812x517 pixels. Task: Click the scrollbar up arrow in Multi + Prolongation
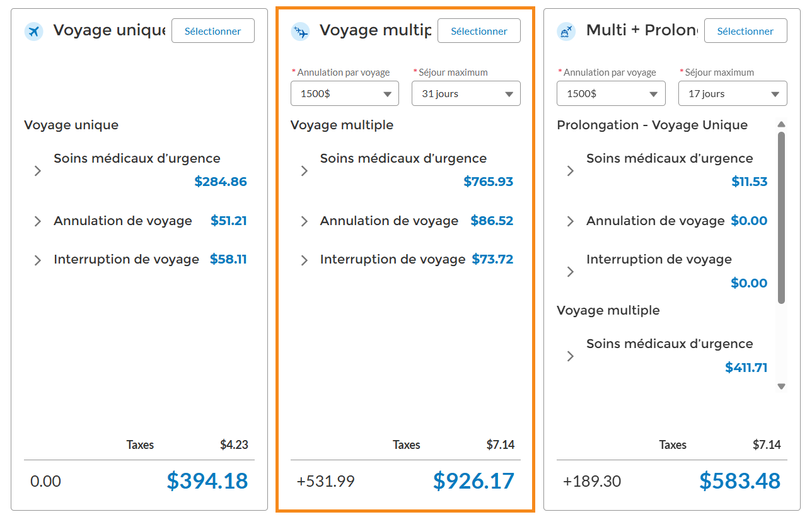pyautogui.click(x=782, y=124)
